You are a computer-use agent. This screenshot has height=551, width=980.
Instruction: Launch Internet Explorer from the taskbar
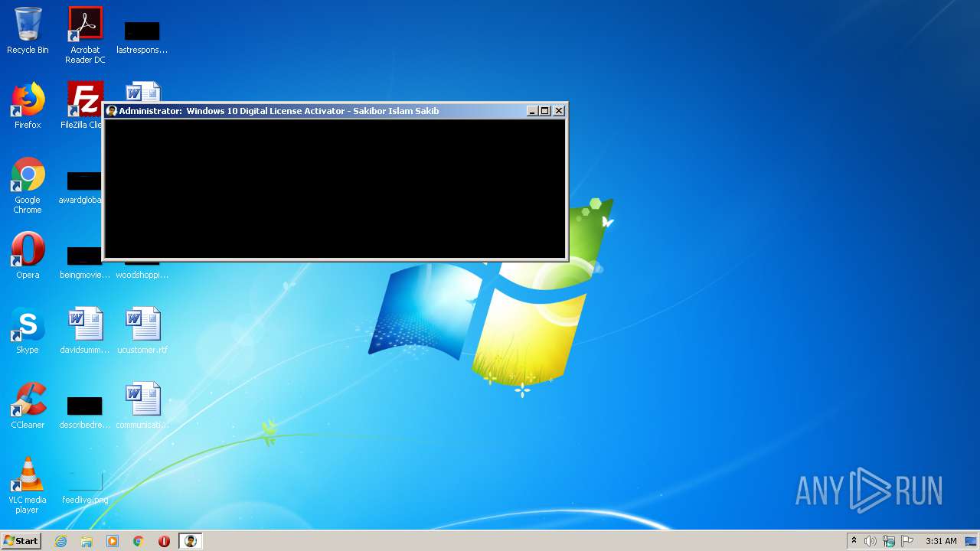coord(61,541)
